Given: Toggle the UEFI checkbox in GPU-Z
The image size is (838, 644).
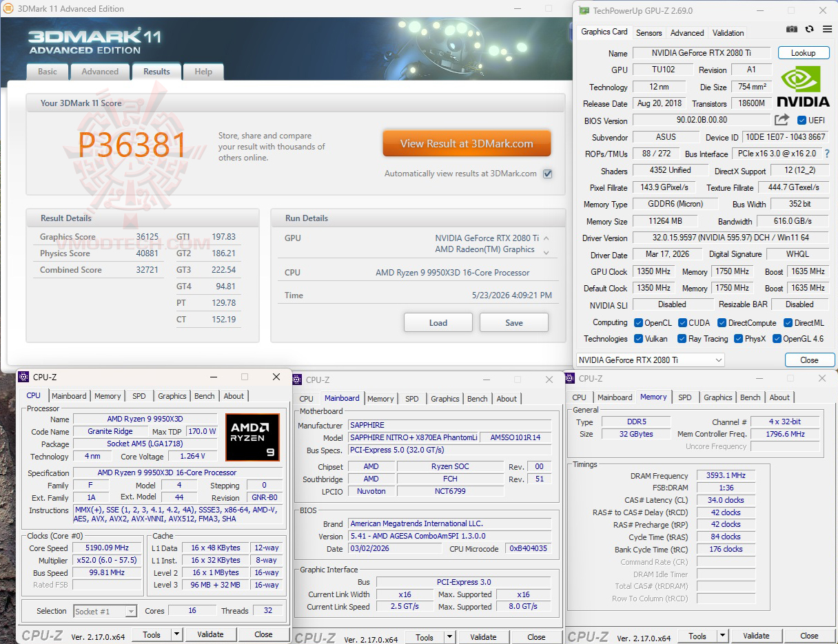Looking at the screenshot, I should pos(801,121).
